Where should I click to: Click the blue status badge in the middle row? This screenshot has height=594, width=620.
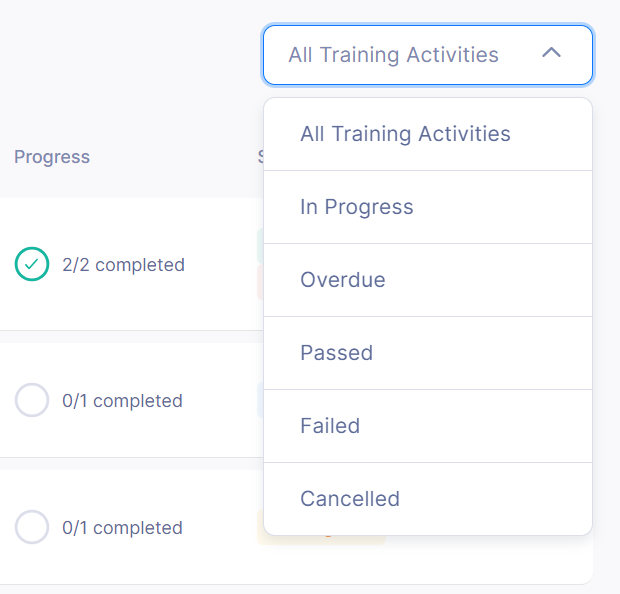pos(260,400)
